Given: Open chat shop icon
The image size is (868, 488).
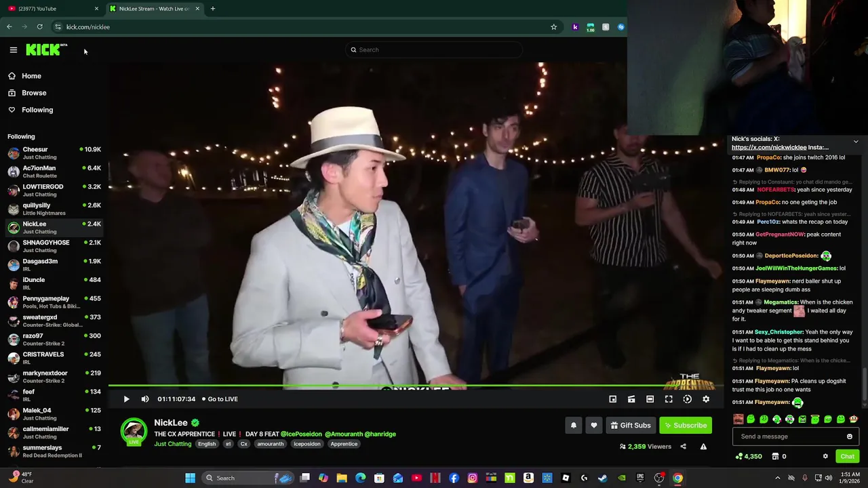Looking at the screenshot, I should click(x=776, y=457).
